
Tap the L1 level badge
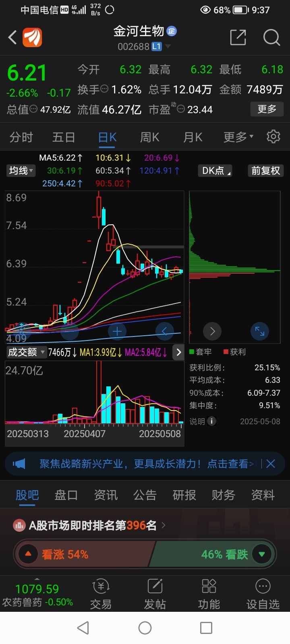point(157,47)
